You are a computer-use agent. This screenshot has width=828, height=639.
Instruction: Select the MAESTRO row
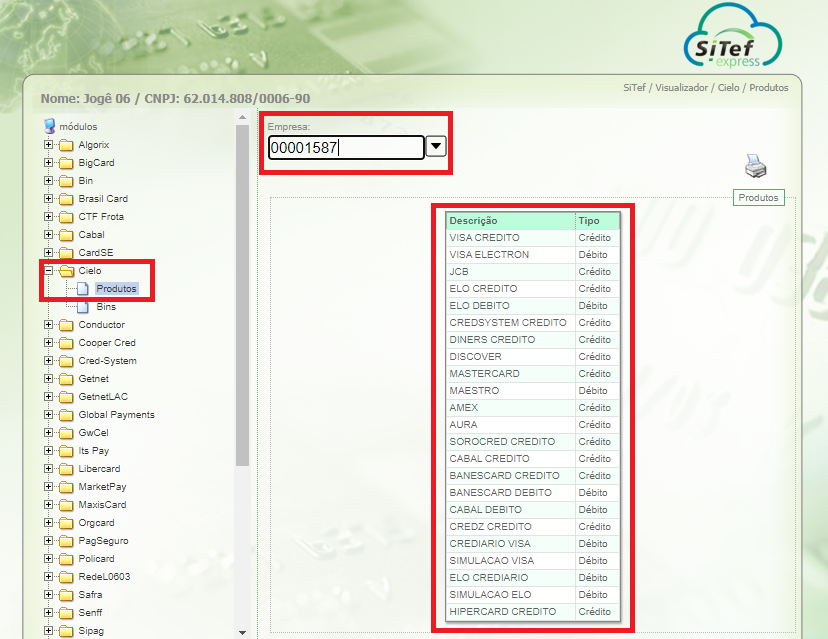click(x=533, y=391)
